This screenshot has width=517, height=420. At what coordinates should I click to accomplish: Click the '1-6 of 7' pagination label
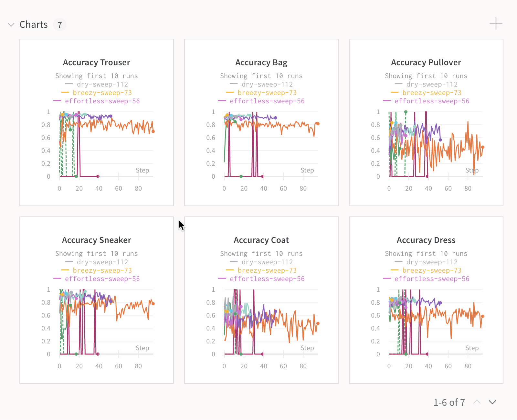tap(449, 403)
